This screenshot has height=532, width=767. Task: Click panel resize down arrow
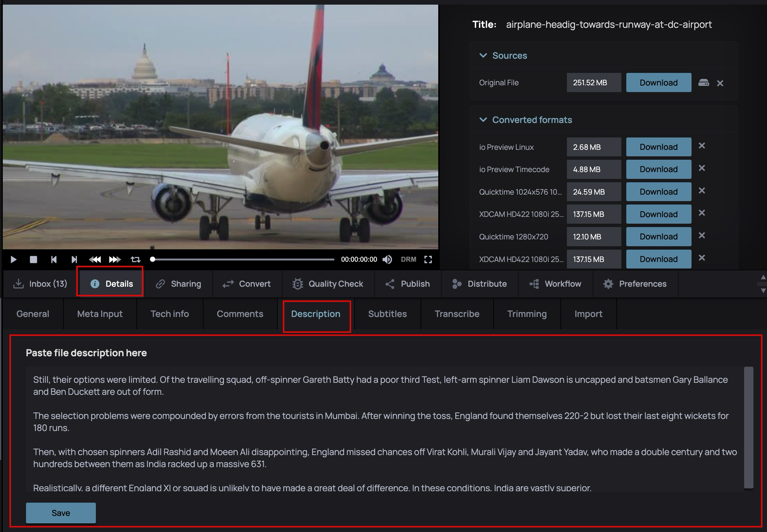[763, 291]
